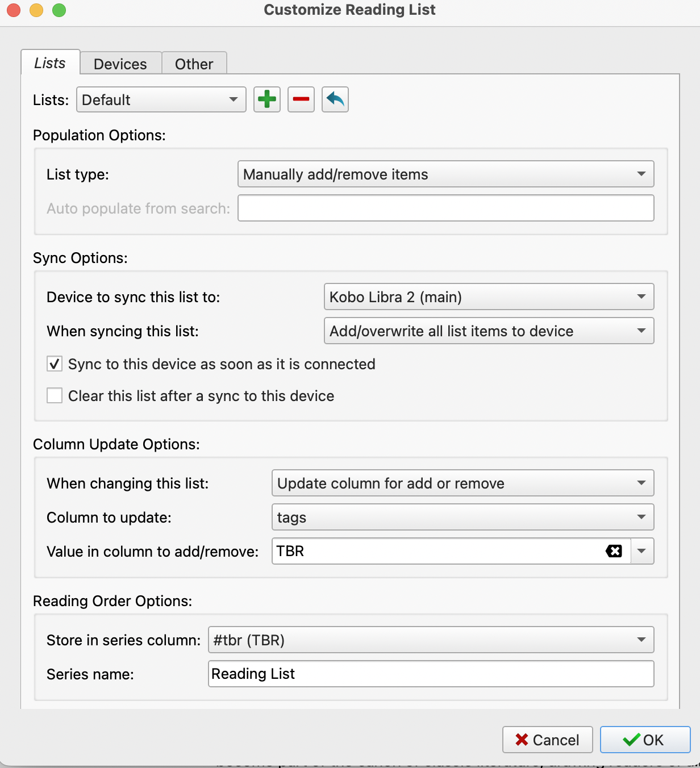
Task: Open the Lists dropdown showing Default
Action: [x=161, y=100]
